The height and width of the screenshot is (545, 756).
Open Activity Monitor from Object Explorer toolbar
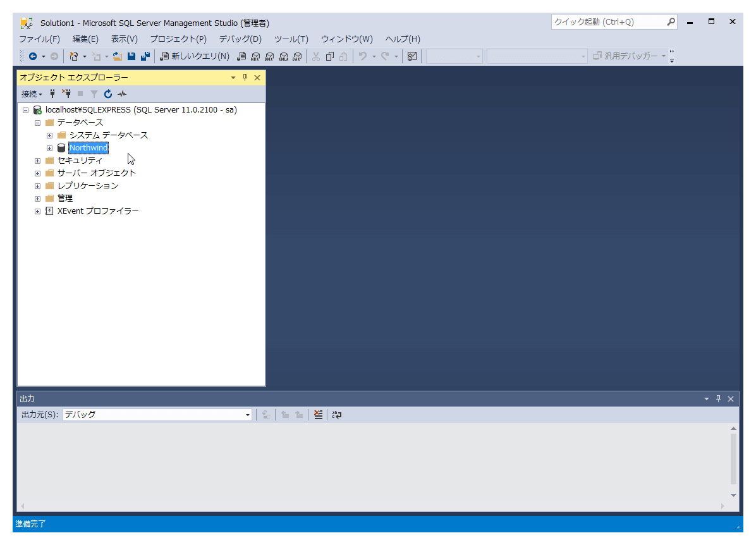(122, 94)
